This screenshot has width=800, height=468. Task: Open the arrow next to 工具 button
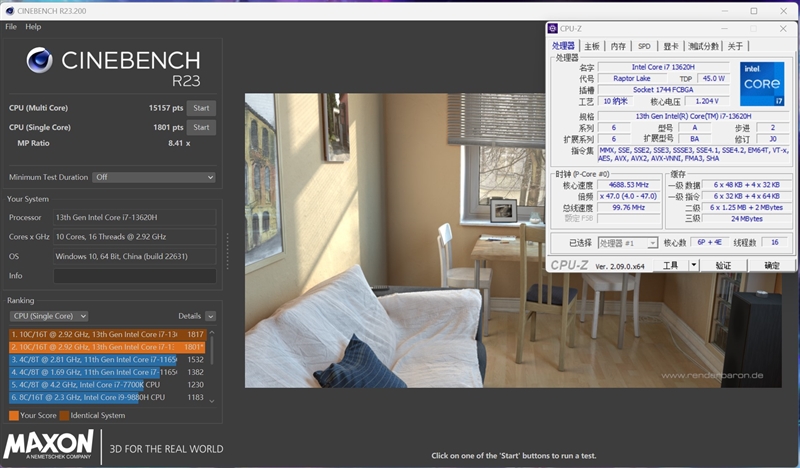[x=694, y=265]
